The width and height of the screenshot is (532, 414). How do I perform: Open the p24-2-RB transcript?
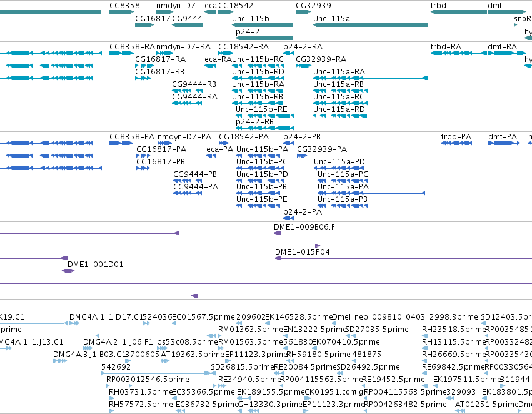click(264, 128)
